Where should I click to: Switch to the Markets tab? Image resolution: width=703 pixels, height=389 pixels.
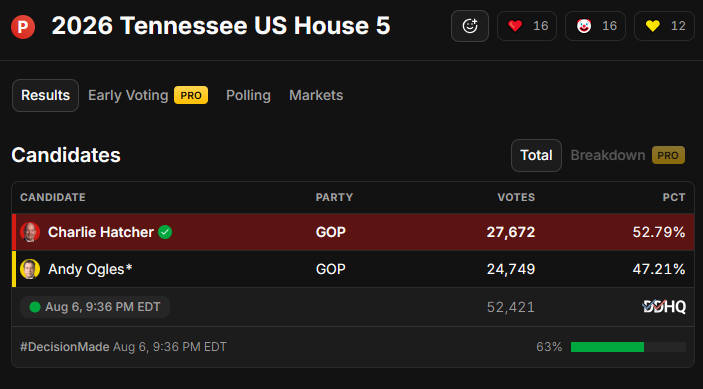[316, 95]
